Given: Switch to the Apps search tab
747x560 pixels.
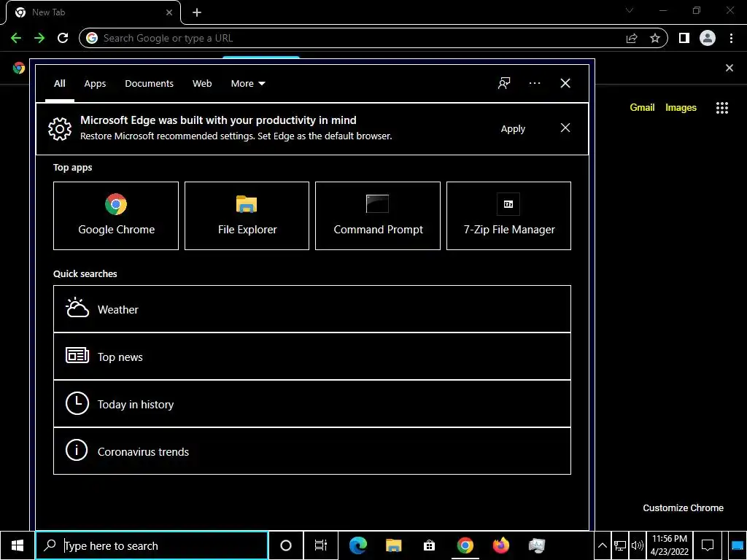Looking at the screenshot, I should coord(95,83).
